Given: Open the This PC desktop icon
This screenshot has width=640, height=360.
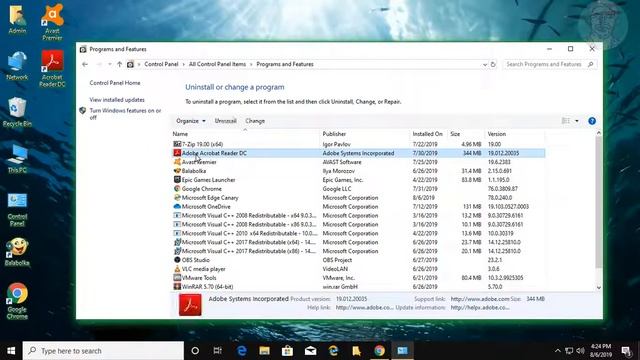Looking at the screenshot, I should coord(17,159).
